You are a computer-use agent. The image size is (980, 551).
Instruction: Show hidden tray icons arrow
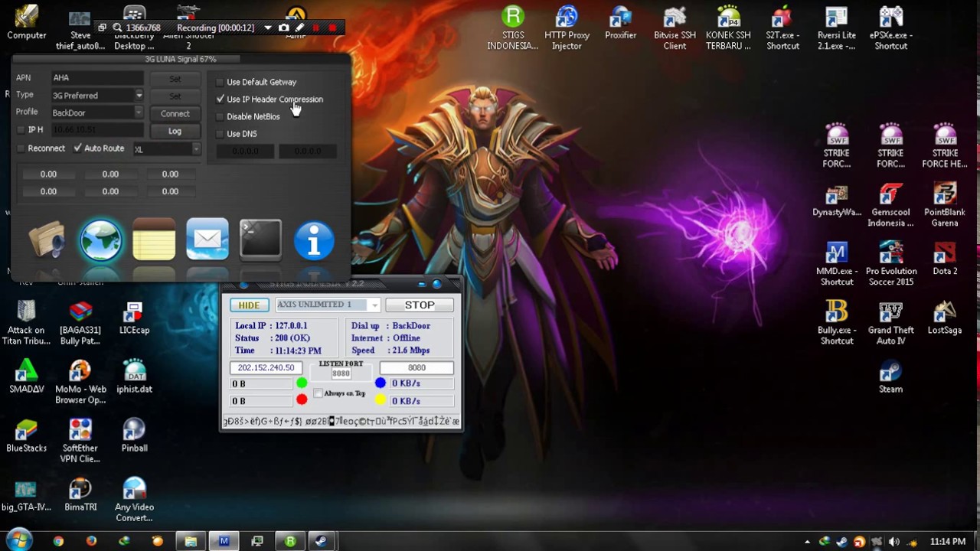pos(807,542)
